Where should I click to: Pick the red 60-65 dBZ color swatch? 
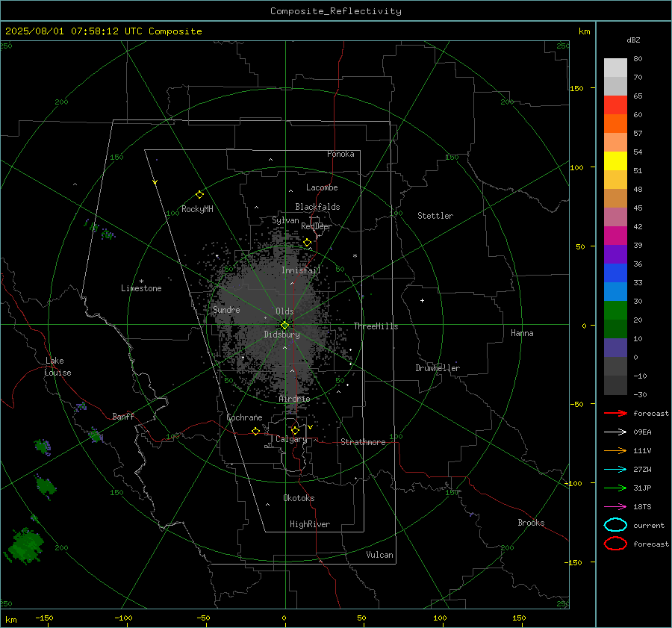point(615,105)
